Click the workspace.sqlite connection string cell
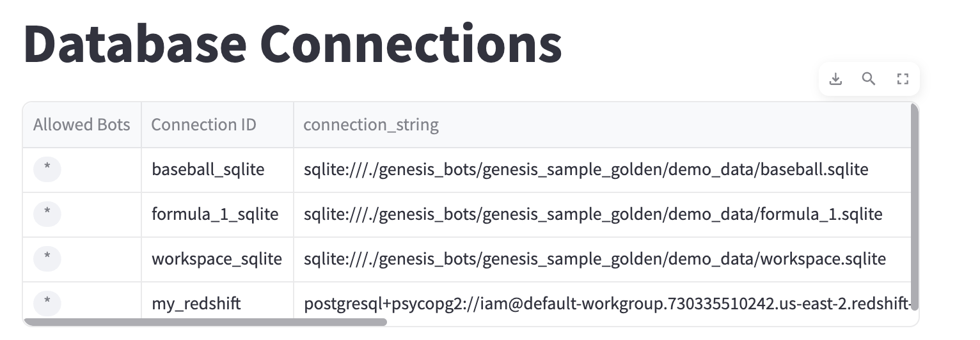Image resolution: width=980 pixels, height=340 pixels. [595, 259]
